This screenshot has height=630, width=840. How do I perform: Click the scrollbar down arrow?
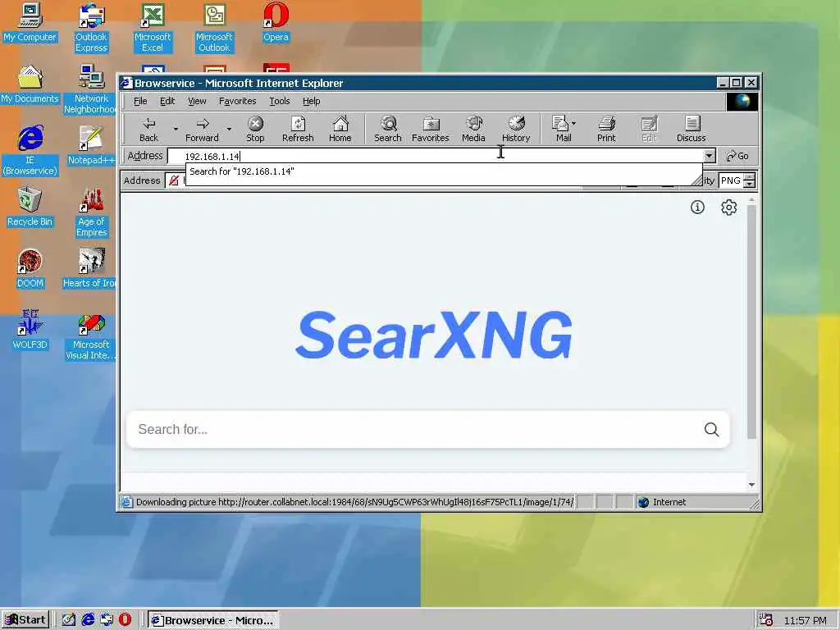(x=751, y=484)
